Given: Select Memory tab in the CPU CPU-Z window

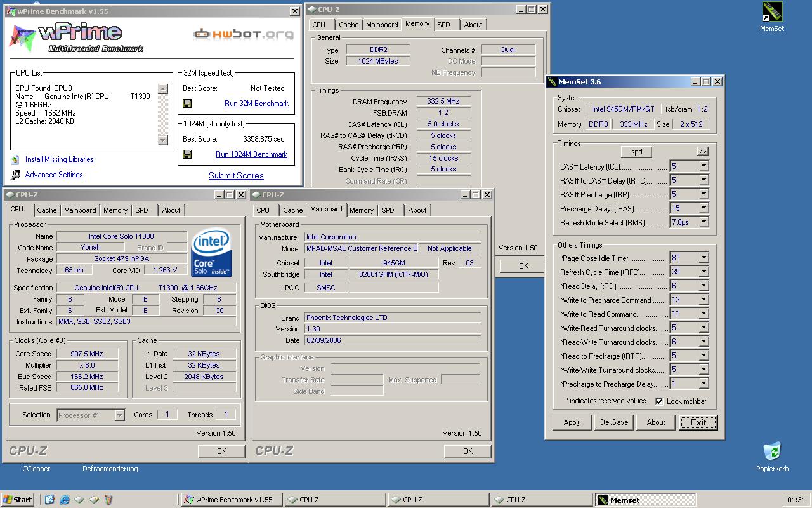Looking at the screenshot, I should pyautogui.click(x=115, y=210).
